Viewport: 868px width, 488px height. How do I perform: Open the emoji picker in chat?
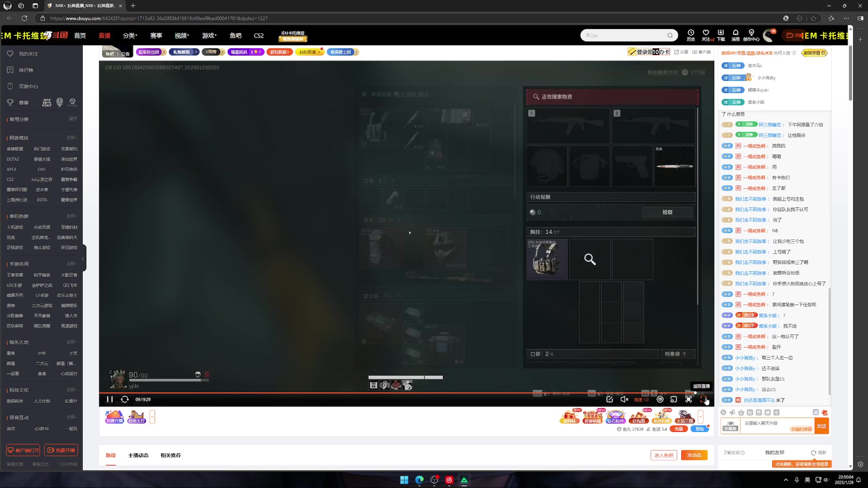pos(723,413)
